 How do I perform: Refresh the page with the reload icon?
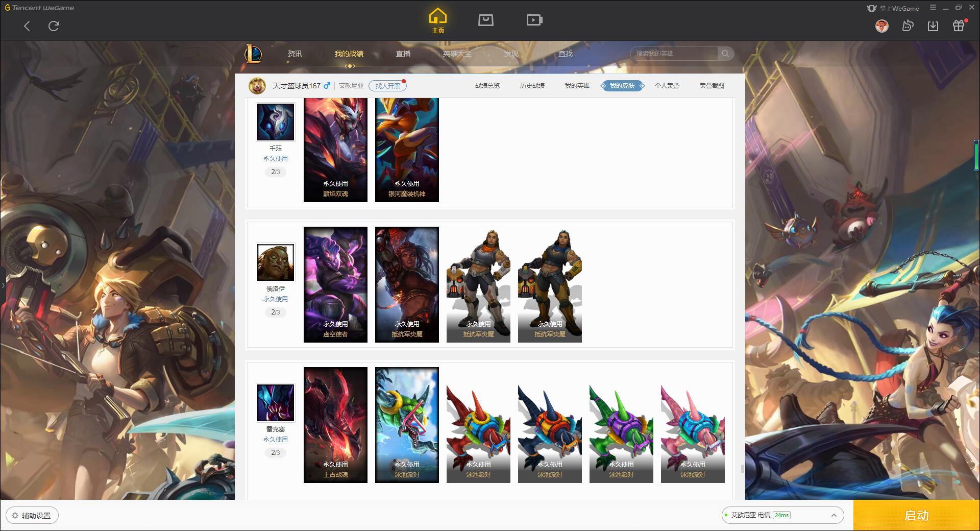54,26
